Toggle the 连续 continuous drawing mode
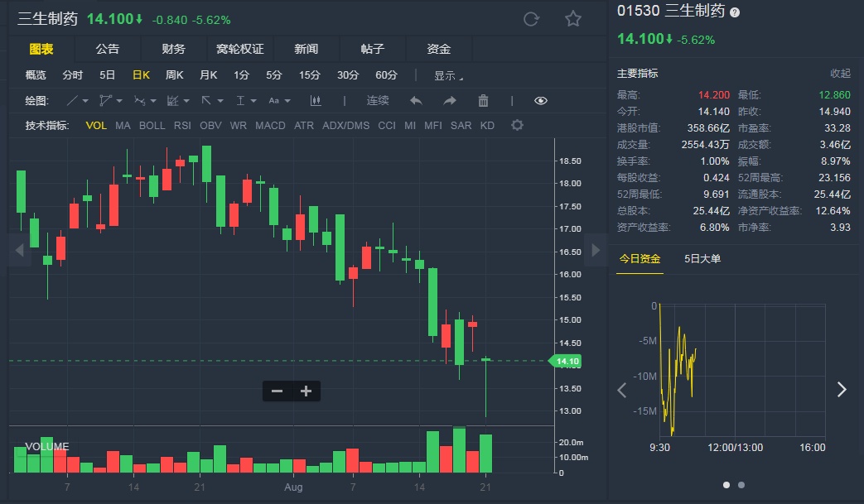 pos(378,101)
